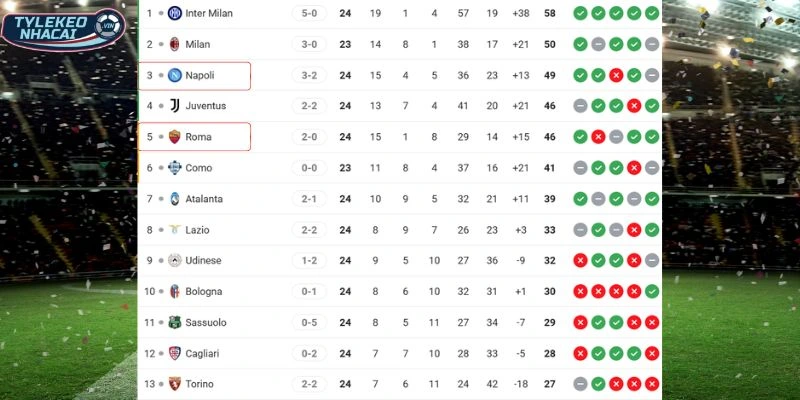
Task: Click the Torino club crest
Action: (175, 385)
